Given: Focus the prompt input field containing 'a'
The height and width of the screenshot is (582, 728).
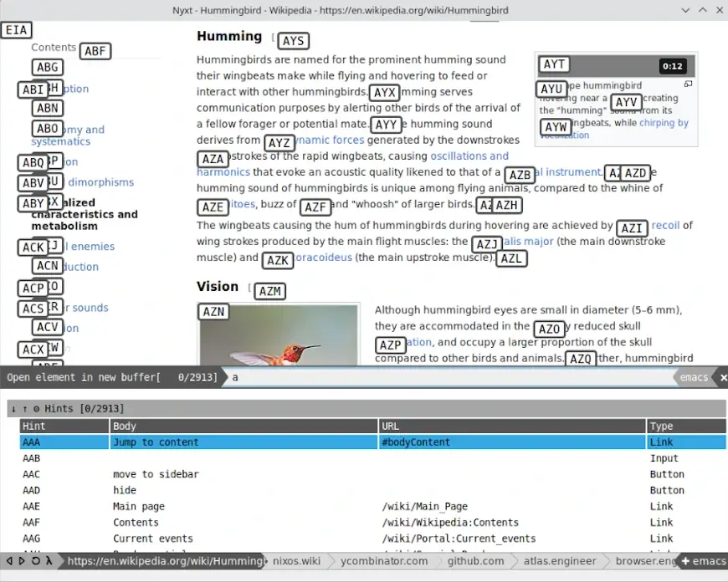Looking at the screenshot, I should click(452, 377).
